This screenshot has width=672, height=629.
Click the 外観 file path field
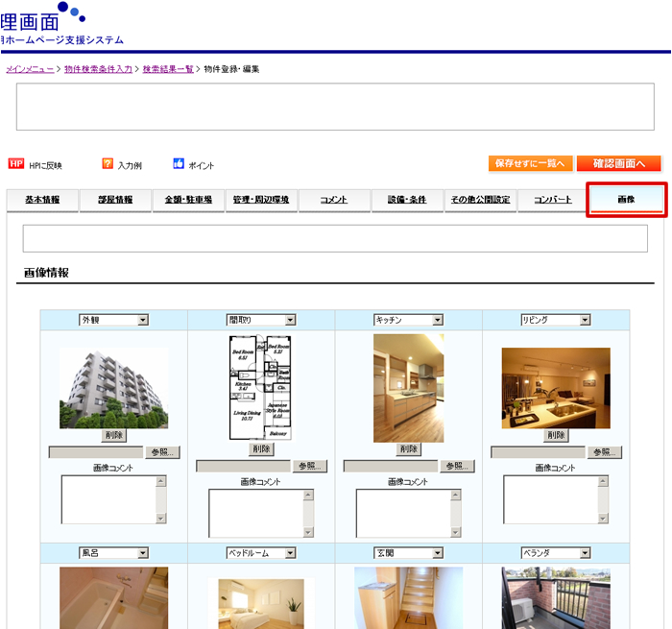(96, 452)
